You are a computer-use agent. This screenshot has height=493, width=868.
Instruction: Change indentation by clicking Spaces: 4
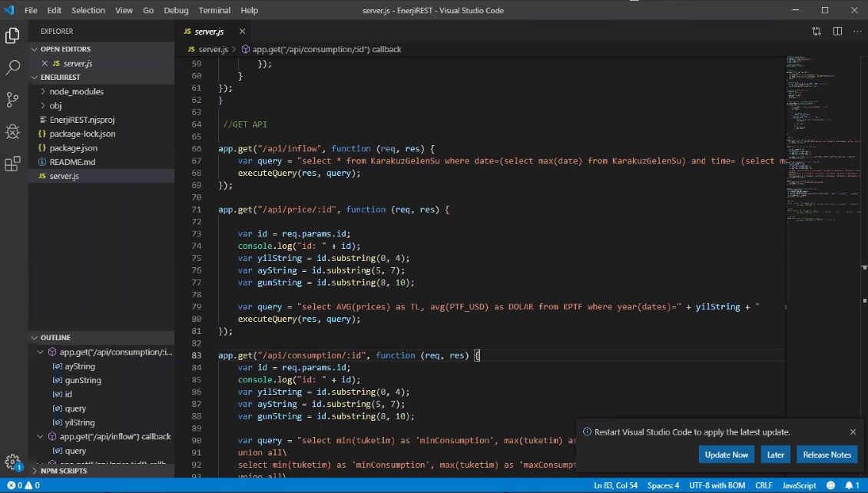[662, 485]
